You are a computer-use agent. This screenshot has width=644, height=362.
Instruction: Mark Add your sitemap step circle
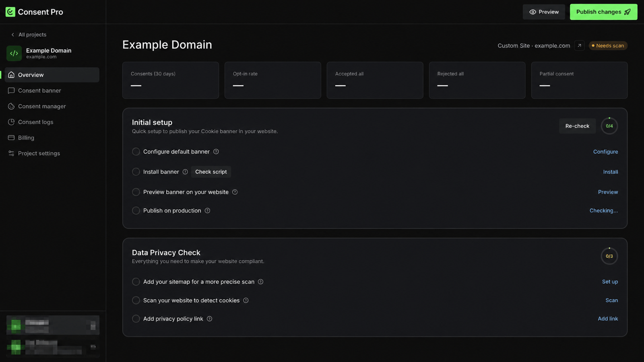pos(136,282)
